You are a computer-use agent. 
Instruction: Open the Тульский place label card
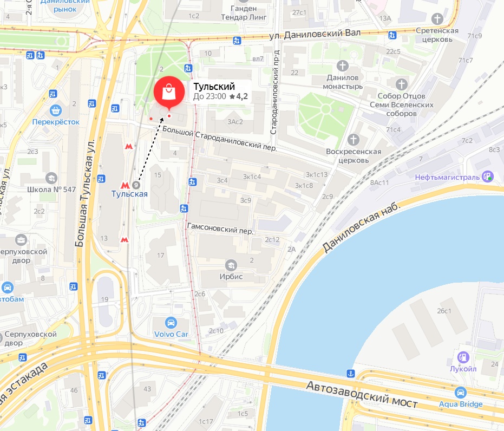point(220,92)
